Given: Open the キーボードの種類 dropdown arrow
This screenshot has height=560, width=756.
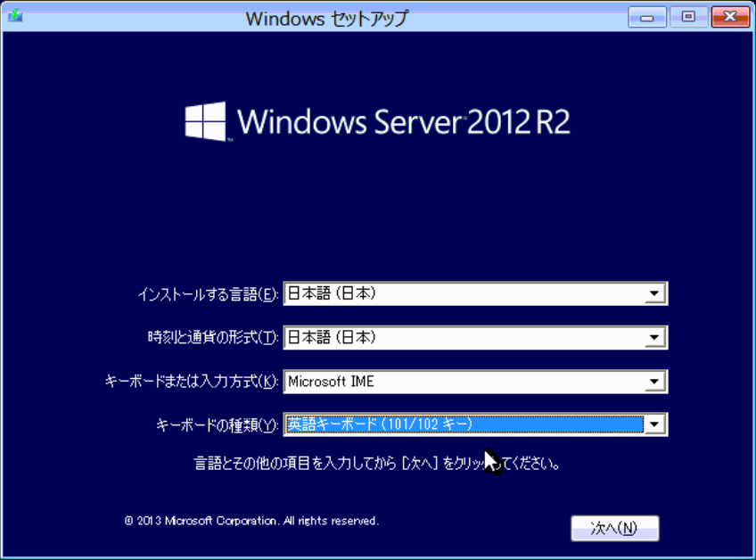Looking at the screenshot, I should coord(654,424).
